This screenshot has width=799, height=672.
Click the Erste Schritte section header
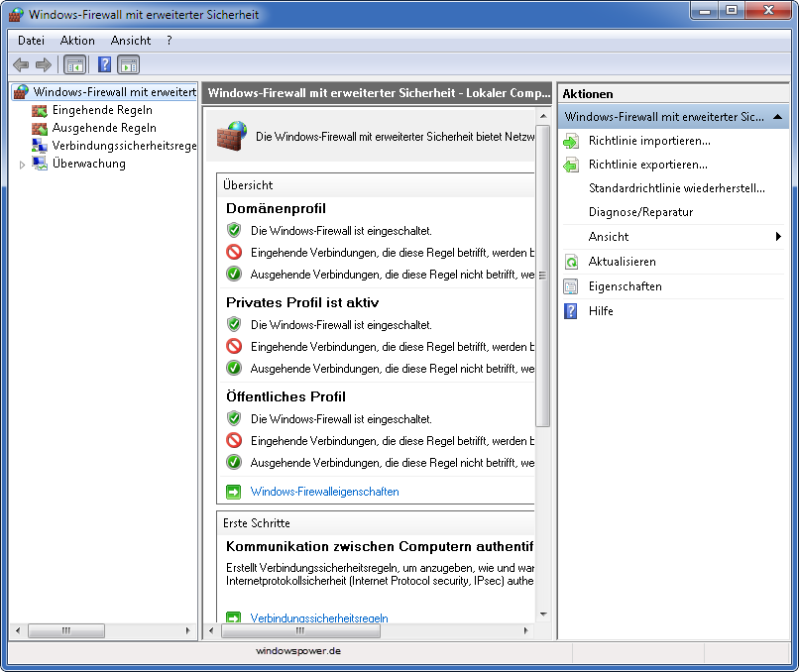pos(376,523)
